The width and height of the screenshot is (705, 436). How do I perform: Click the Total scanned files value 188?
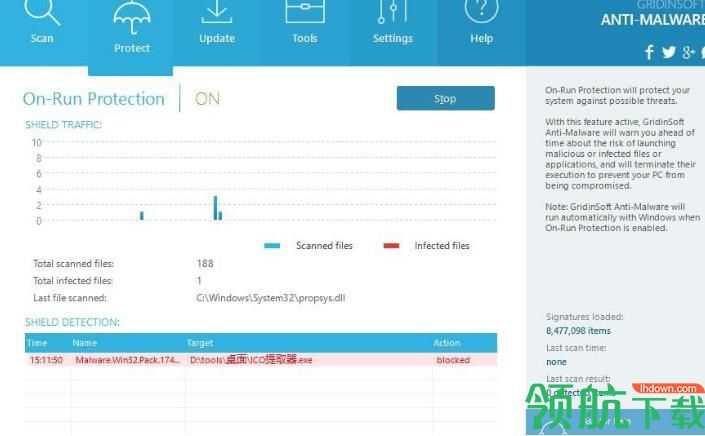coord(205,263)
